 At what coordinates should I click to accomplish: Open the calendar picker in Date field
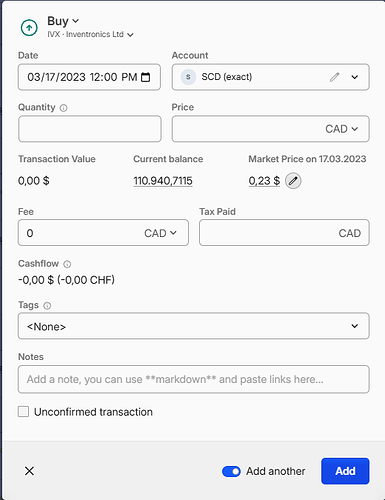pos(146,77)
